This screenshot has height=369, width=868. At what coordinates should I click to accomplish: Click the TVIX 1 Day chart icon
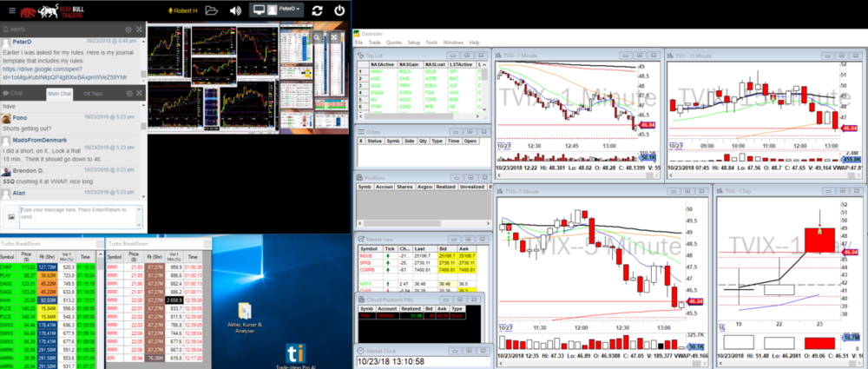click(x=721, y=191)
